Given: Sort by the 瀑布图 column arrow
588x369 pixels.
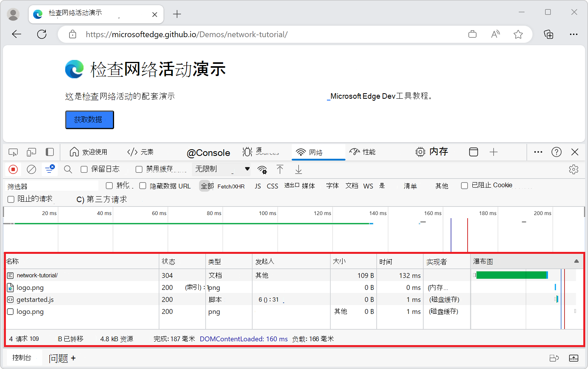Looking at the screenshot, I should (576, 261).
